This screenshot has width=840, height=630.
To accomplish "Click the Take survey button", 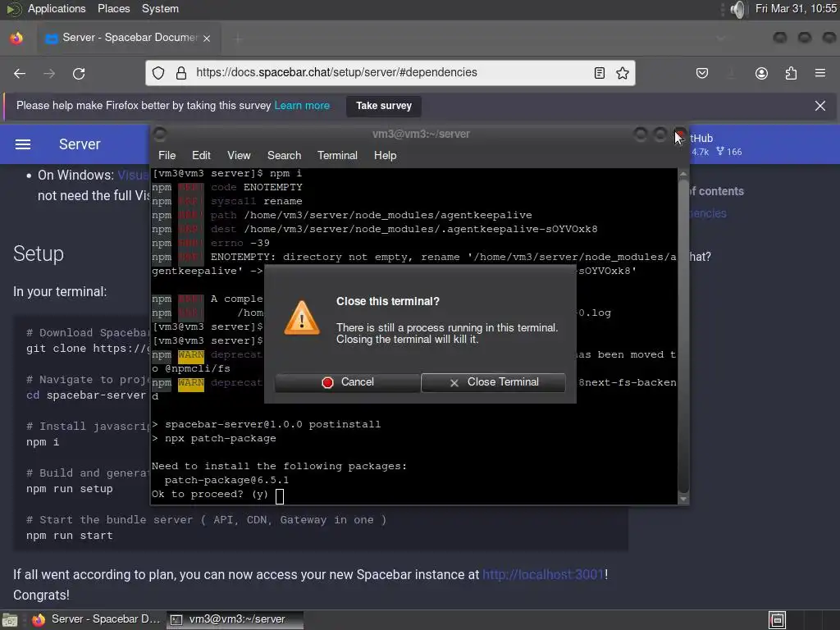I will 384,106.
